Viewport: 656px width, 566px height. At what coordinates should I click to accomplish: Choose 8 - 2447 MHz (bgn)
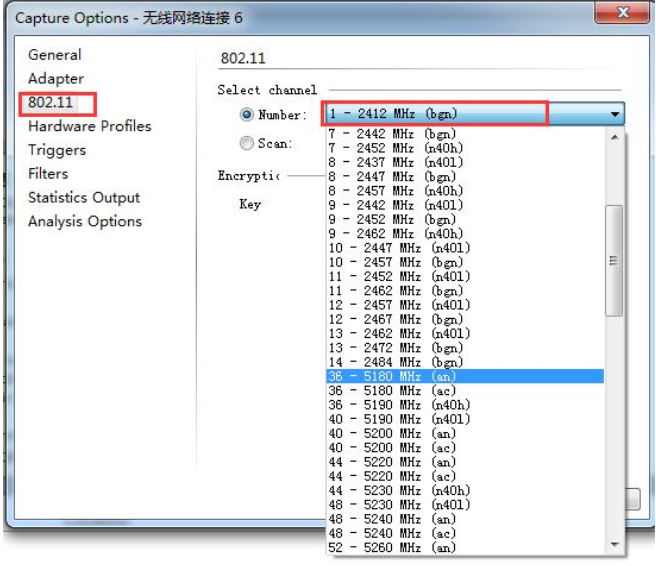coord(465,177)
